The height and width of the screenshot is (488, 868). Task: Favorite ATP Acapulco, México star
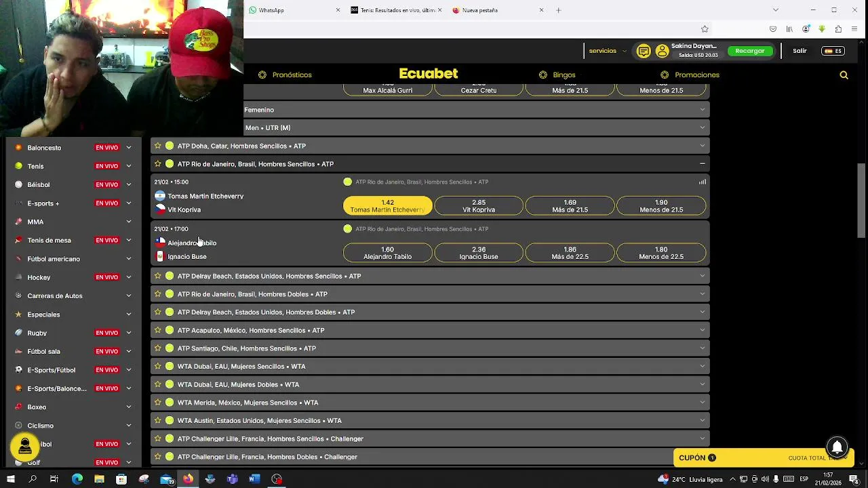(157, 330)
